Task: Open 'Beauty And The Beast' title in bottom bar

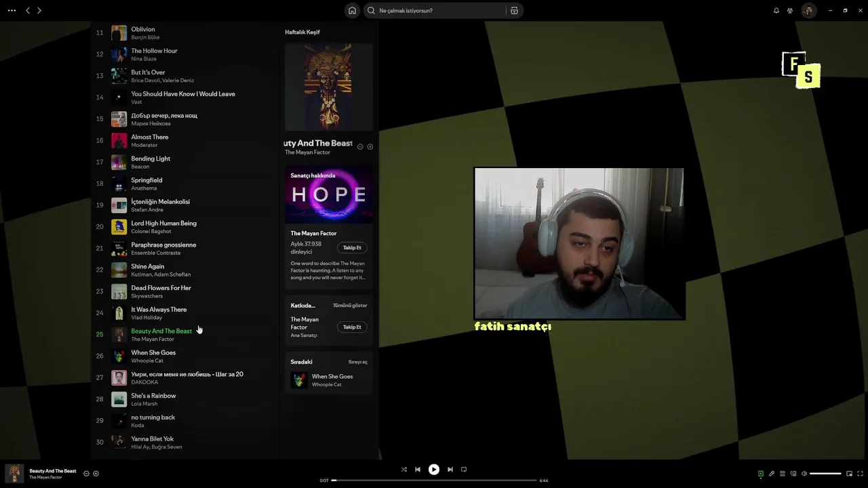Action: (x=53, y=470)
